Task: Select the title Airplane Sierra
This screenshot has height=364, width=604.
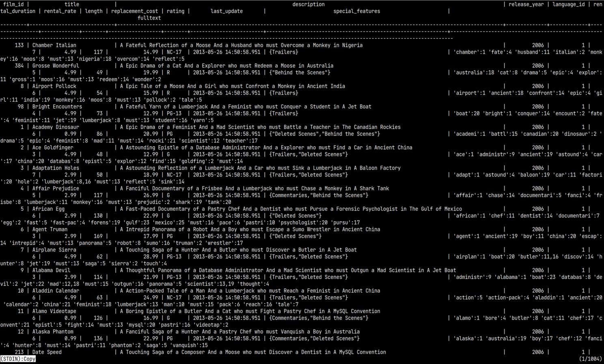Action: [54, 250]
